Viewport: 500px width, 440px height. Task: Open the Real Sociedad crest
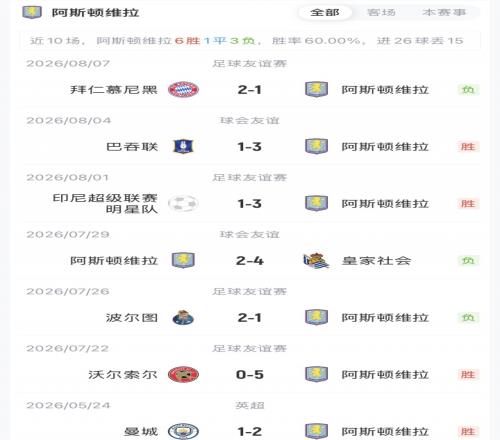pos(316,260)
